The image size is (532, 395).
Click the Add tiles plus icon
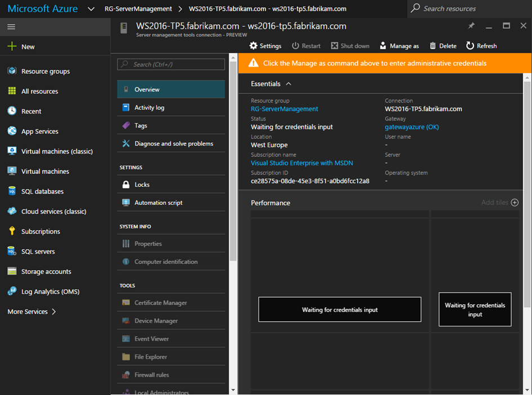pos(515,203)
